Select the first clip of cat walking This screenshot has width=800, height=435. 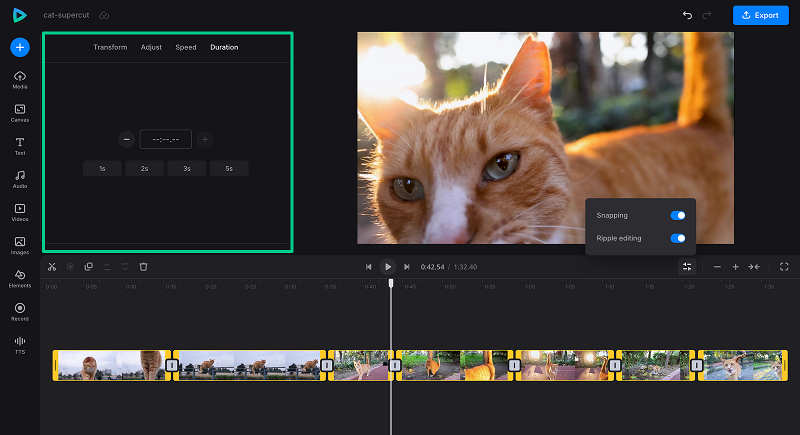112,365
